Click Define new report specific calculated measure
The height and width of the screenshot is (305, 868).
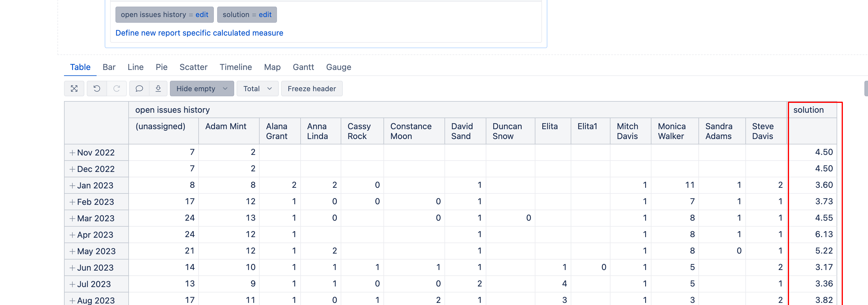pos(199,33)
